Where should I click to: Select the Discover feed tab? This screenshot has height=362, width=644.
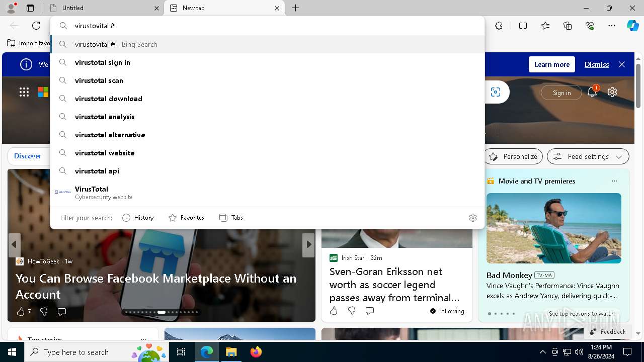point(28,156)
